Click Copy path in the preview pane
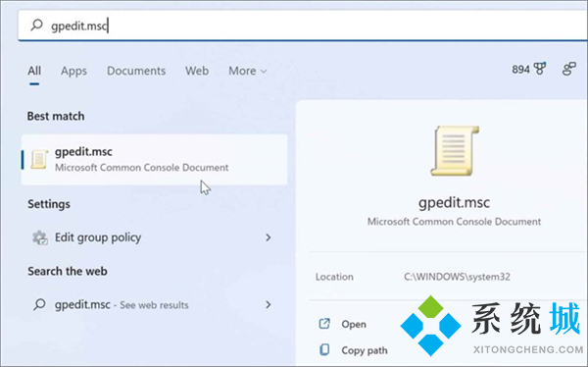The image size is (588, 367). click(x=365, y=350)
